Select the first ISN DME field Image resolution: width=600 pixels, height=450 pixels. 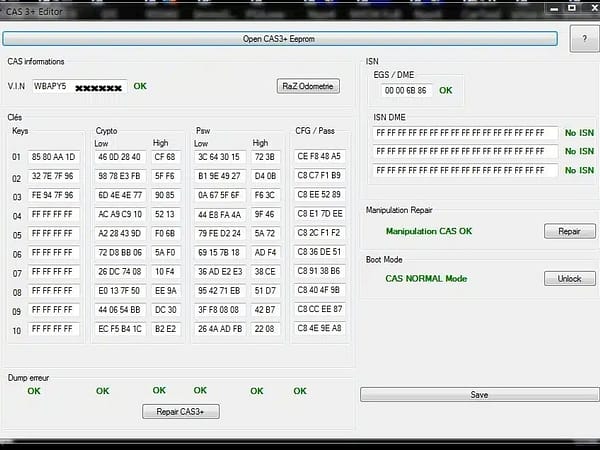[465, 133]
